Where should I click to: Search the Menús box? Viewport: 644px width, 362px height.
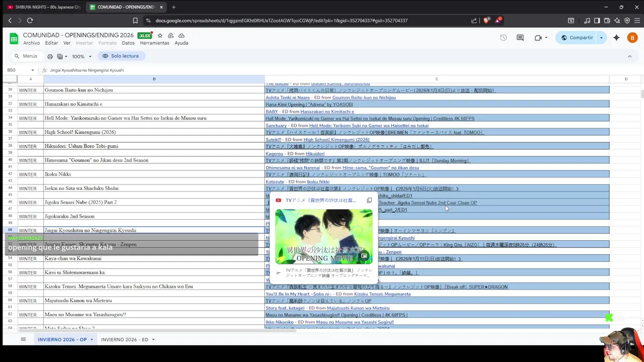pyautogui.click(x=26, y=56)
